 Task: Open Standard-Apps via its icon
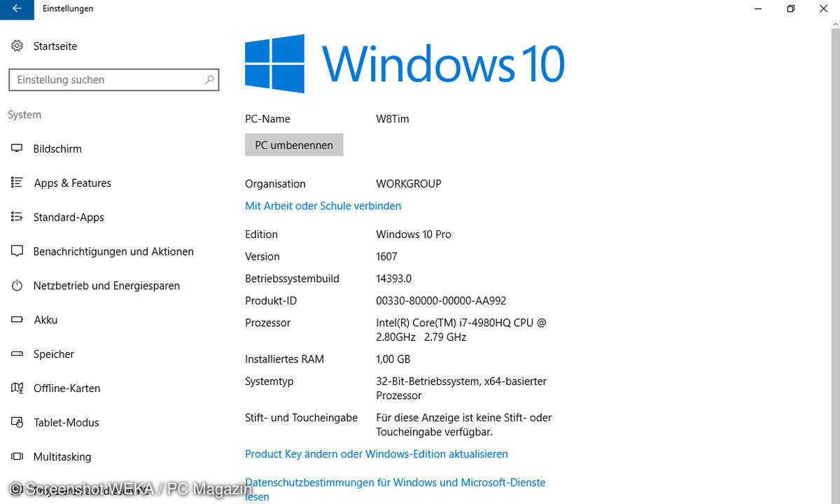[17, 217]
